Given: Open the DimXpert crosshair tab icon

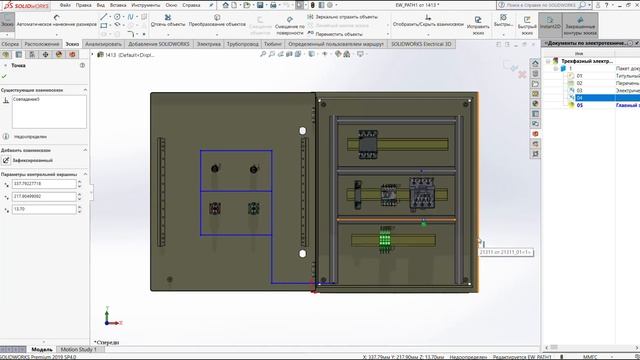Looking at the screenshot, I should (x=45, y=54).
